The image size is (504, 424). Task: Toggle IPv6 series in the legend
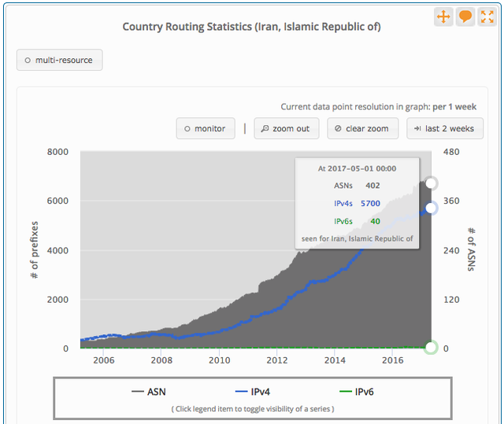(357, 392)
